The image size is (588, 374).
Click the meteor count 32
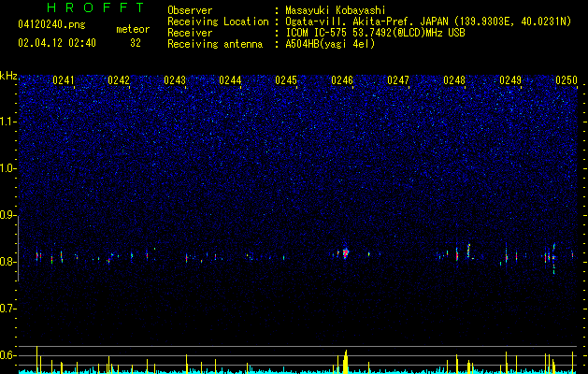[136, 43]
